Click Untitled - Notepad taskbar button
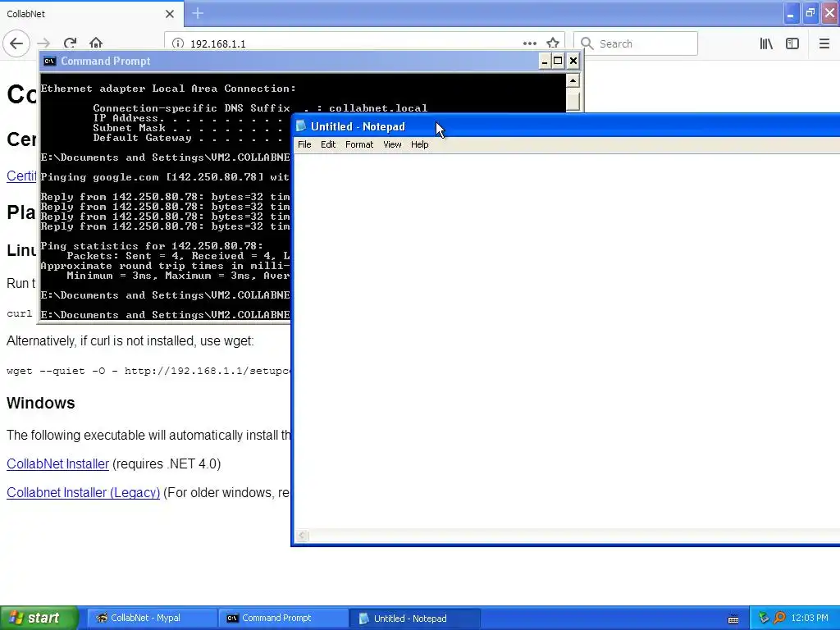 [x=414, y=619]
